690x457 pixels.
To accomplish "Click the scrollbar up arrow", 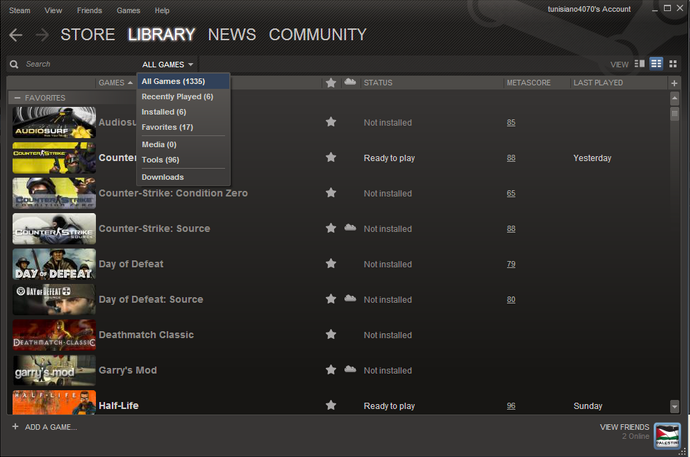I will point(674,98).
